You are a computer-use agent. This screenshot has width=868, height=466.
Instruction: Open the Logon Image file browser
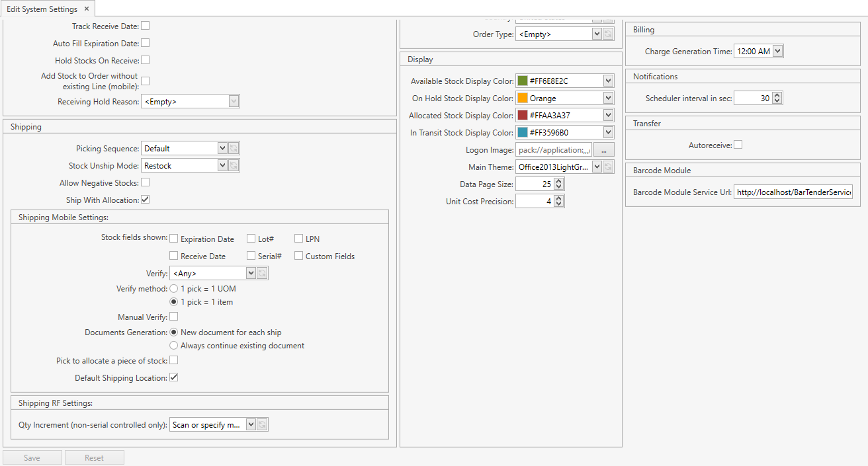pos(603,149)
